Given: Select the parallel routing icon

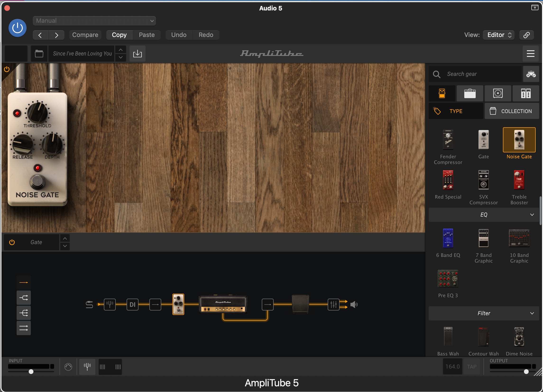Looking at the screenshot, I should [23, 328].
